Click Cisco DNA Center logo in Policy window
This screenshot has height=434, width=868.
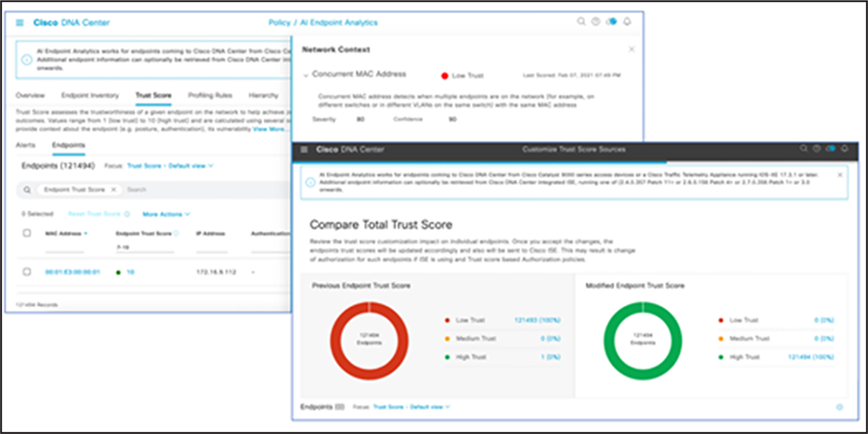coord(71,22)
